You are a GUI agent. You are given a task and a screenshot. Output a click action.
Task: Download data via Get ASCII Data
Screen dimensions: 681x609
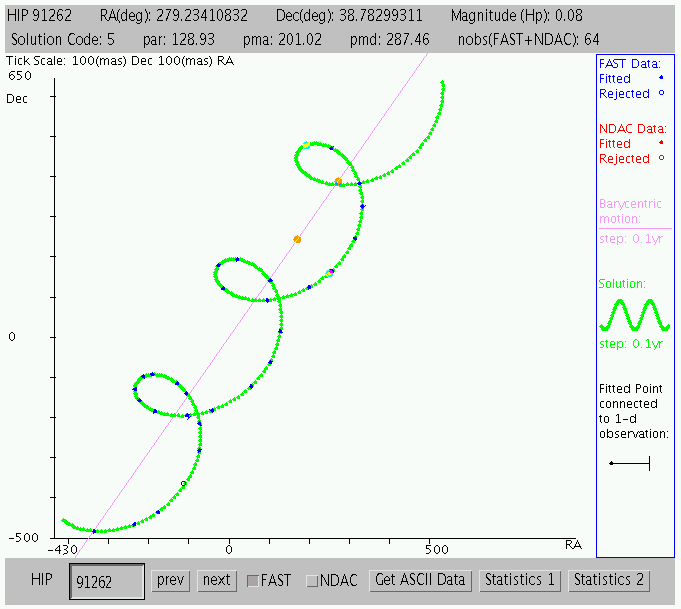click(420, 580)
